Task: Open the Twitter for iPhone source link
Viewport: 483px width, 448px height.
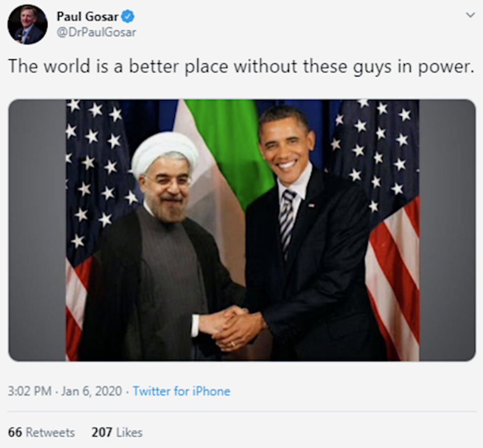Action: [181, 391]
